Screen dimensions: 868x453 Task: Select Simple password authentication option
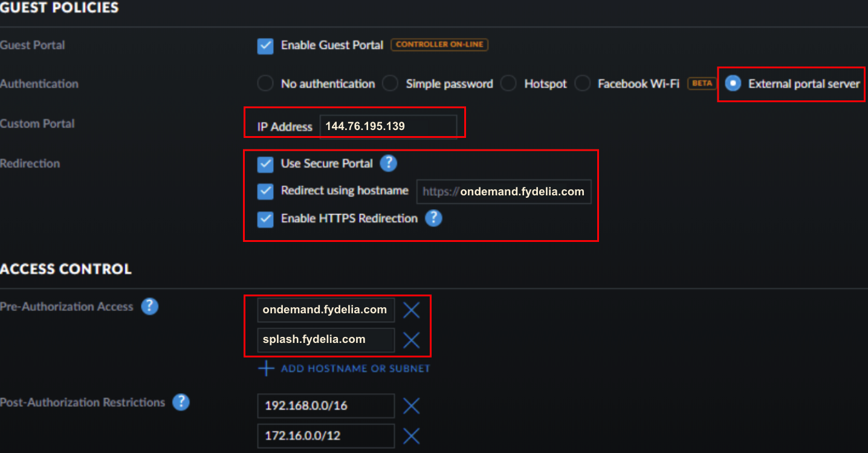(390, 83)
